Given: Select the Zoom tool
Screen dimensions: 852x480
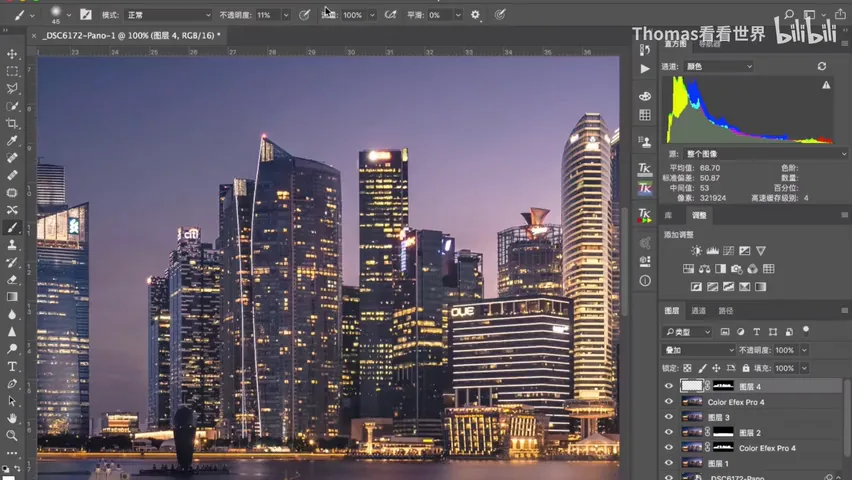Looking at the screenshot, I should tap(11, 435).
